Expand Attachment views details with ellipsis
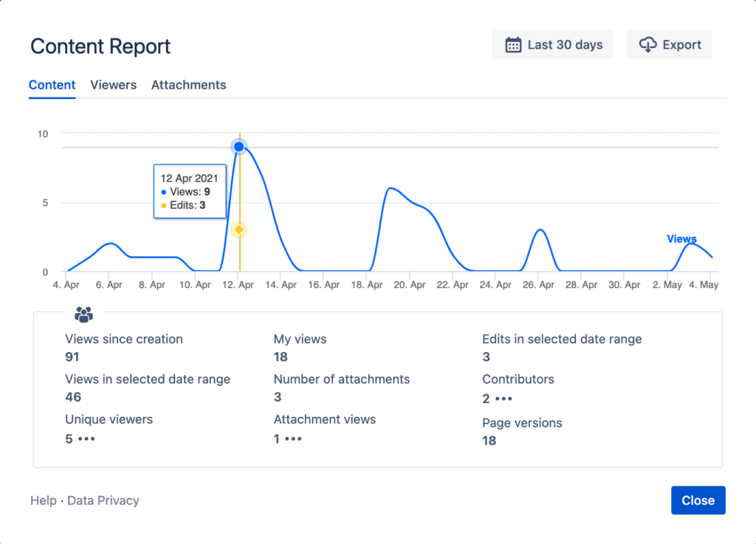The image size is (756, 544). pyautogui.click(x=293, y=439)
